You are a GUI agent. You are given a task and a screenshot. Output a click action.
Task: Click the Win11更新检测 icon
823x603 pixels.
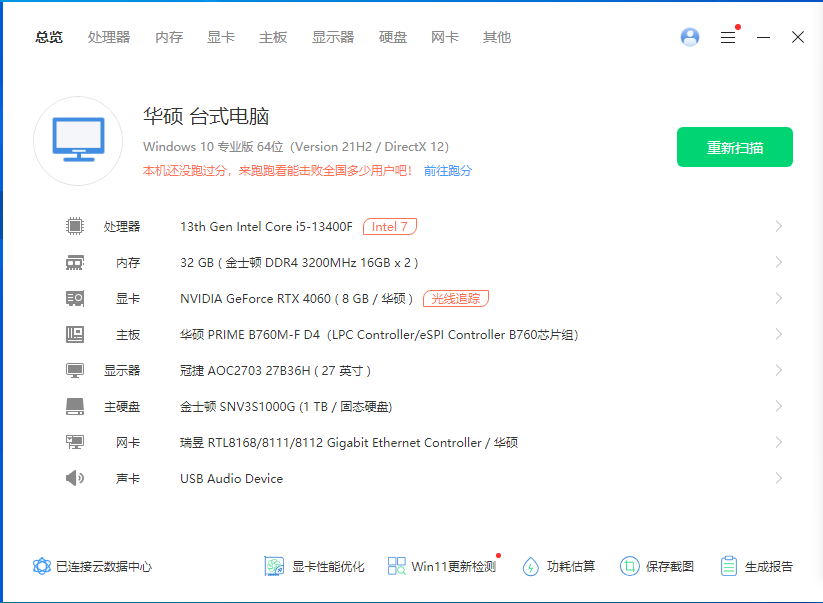pos(396,566)
